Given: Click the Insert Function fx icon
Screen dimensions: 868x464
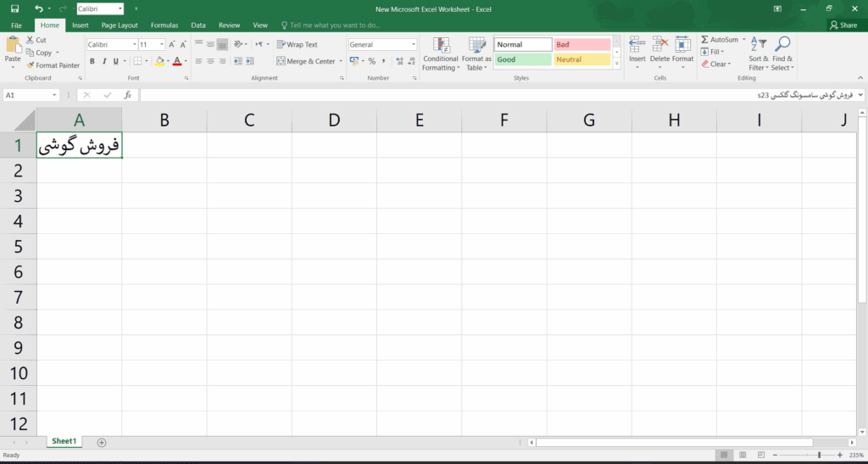Looking at the screenshot, I should click(x=127, y=95).
